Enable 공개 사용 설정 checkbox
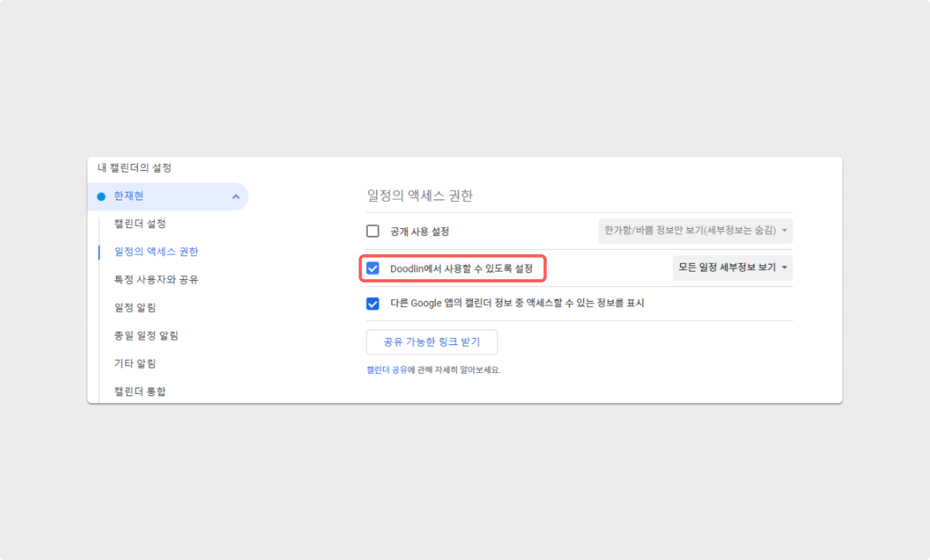 click(373, 231)
